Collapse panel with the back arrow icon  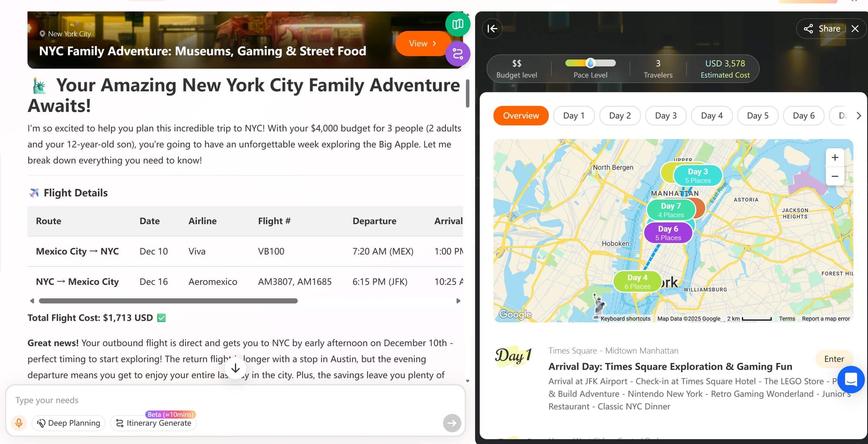492,29
